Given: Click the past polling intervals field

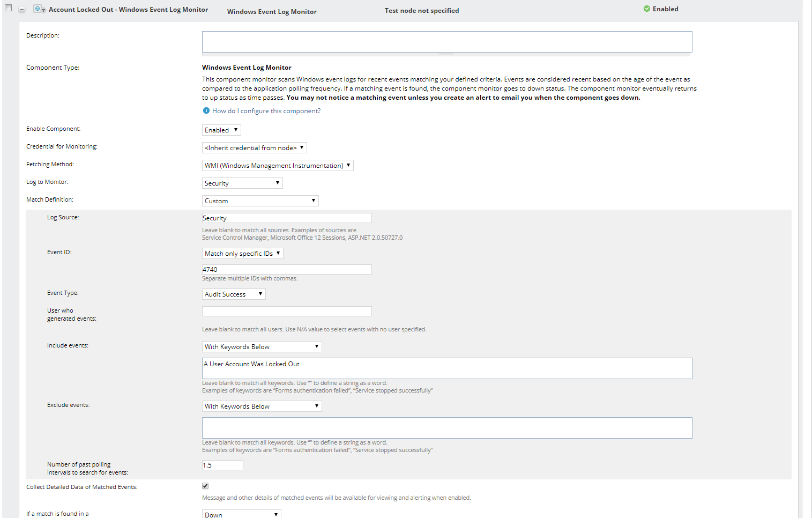Looking at the screenshot, I should [222, 465].
